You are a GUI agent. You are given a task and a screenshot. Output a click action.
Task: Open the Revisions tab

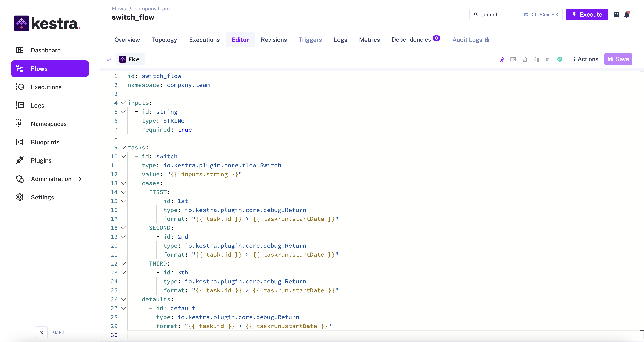274,40
